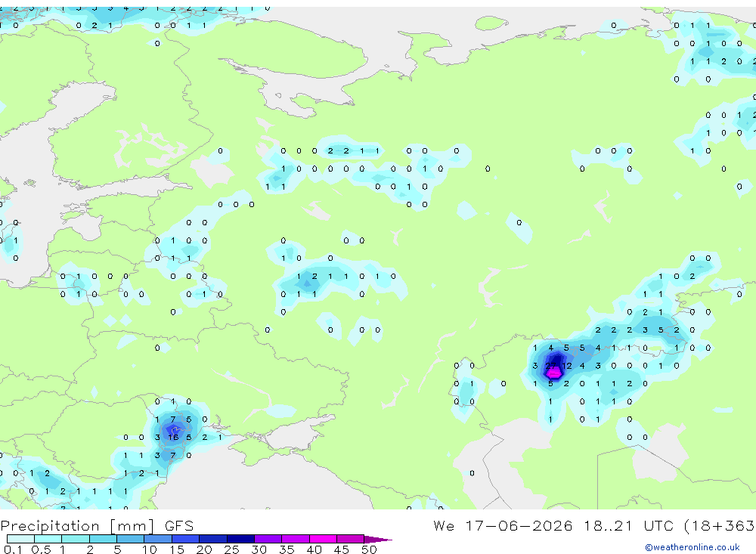Click the '0.5' legend scale label

41,549
